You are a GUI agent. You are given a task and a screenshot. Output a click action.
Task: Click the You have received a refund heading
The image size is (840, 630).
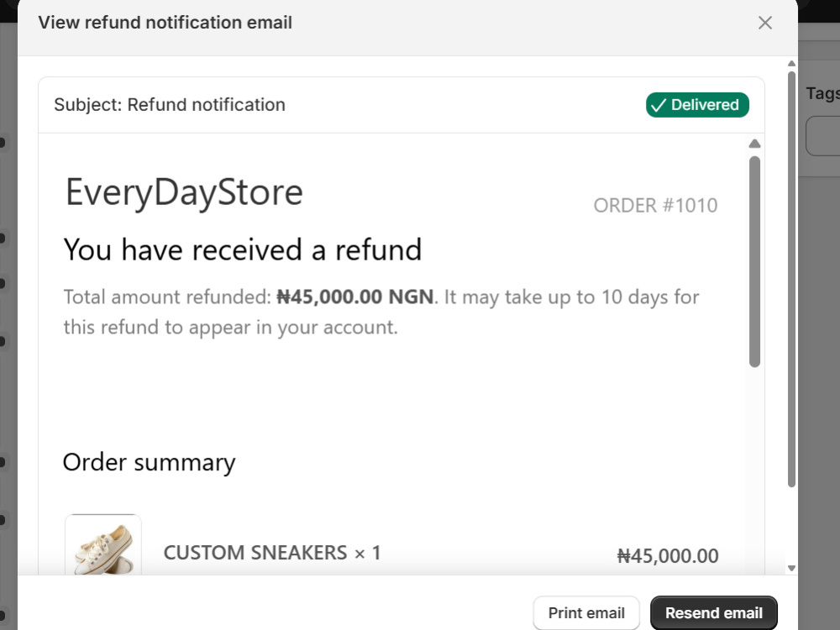click(243, 249)
